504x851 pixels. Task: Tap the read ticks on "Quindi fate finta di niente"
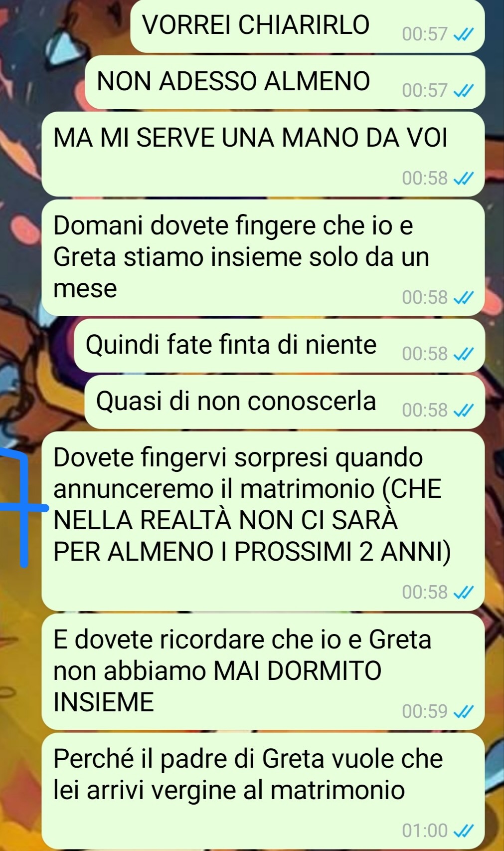pos(463,354)
